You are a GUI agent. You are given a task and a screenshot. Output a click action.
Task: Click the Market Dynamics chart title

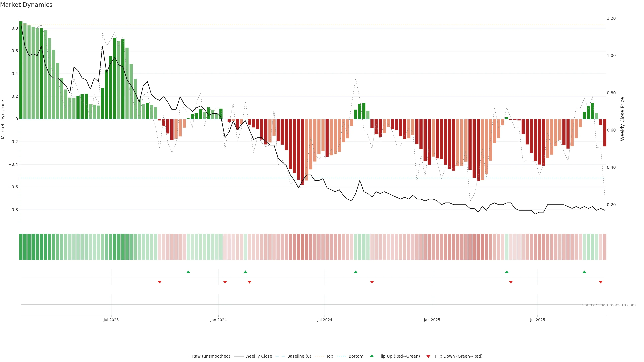26,5
